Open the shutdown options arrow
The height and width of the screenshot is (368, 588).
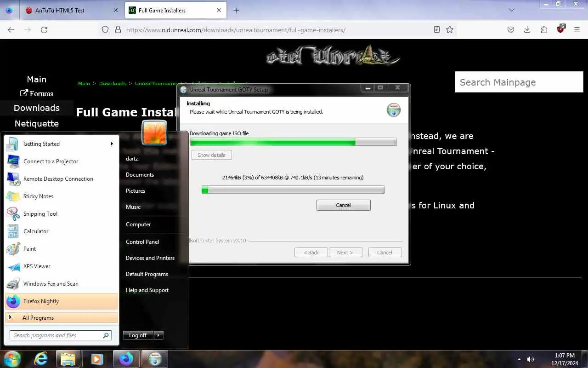point(158,335)
